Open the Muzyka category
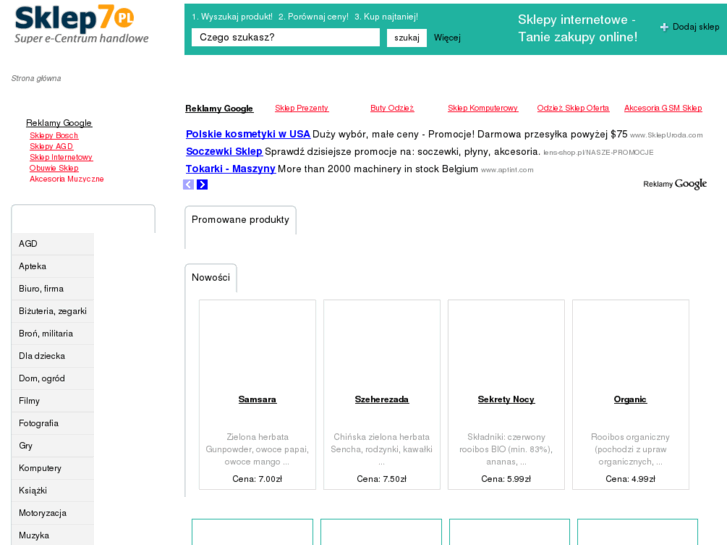Screen dimensions: 727x545 52,535
